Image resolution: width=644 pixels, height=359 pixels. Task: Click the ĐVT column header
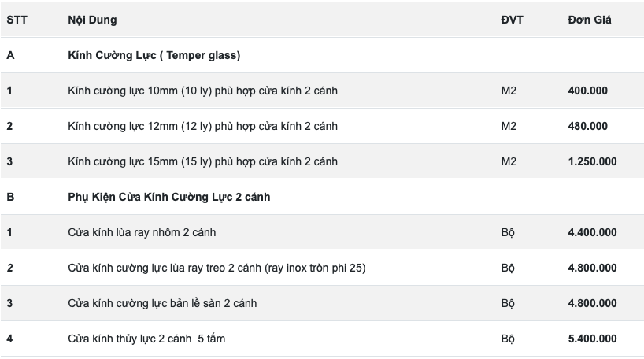(x=512, y=20)
